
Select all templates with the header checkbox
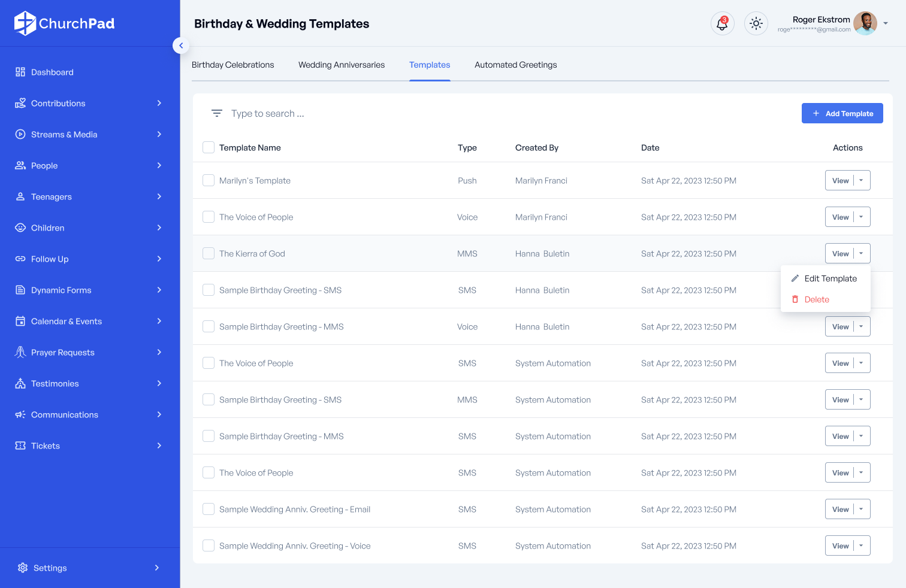pos(209,147)
